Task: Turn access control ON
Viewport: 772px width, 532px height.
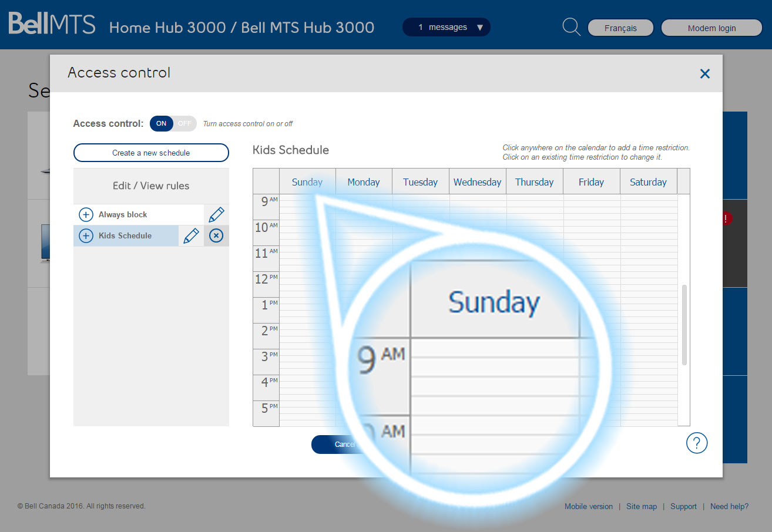Action: pos(162,123)
